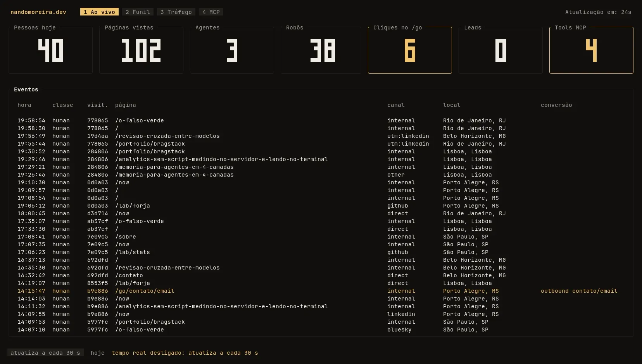Image resolution: width=642 pixels, height=364 pixels.
Task: Click the 'visit.' column header
Action: click(98, 105)
